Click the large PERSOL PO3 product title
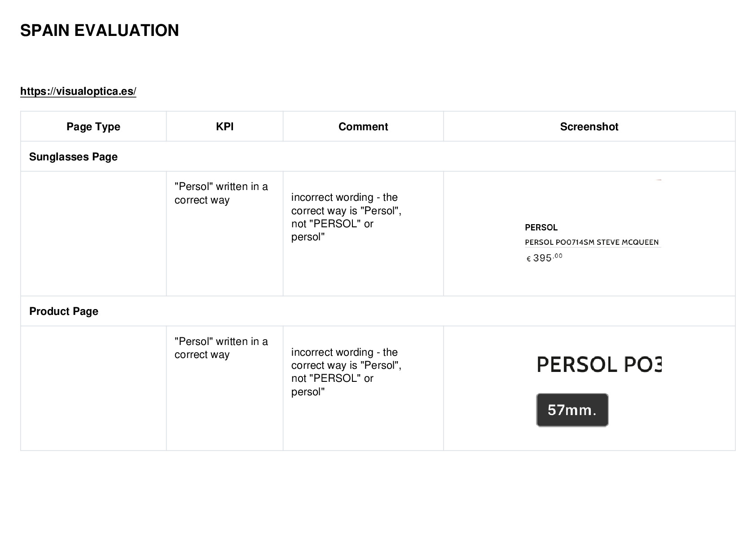Image resolution: width=756 pixels, height=535 pixels. click(x=599, y=364)
